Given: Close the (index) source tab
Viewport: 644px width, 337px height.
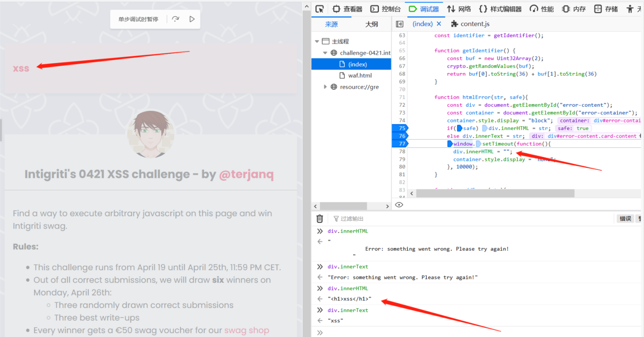Looking at the screenshot, I should [x=439, y=24].
